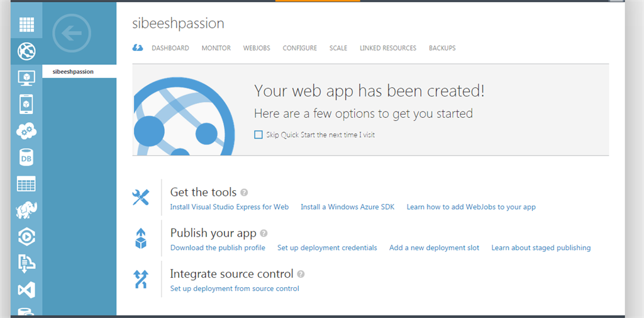644x318 pixels.
Task: Open Virtual Machines from the sidebar
Action: (x=26, y=78)
